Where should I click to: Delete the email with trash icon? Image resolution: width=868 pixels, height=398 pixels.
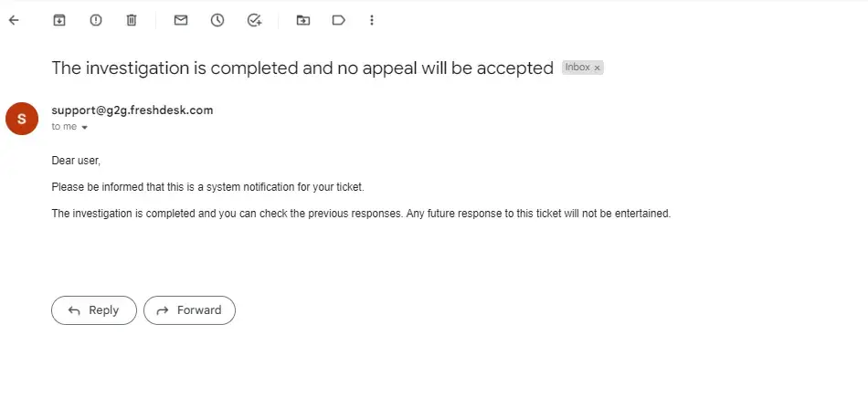click(x=132, y=20)
